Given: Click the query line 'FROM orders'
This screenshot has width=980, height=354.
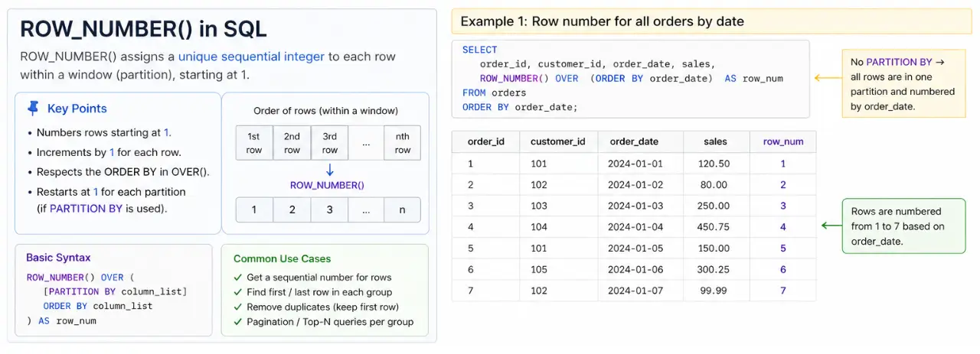Looking at the screenshot, I should 495,93.
